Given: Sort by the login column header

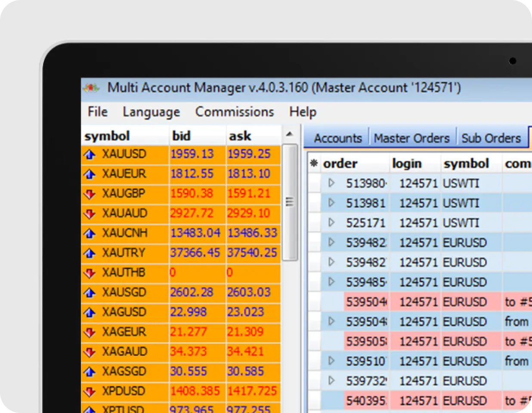Looking at the screenshot, I should pyautogui.click(x=407, y=163).
